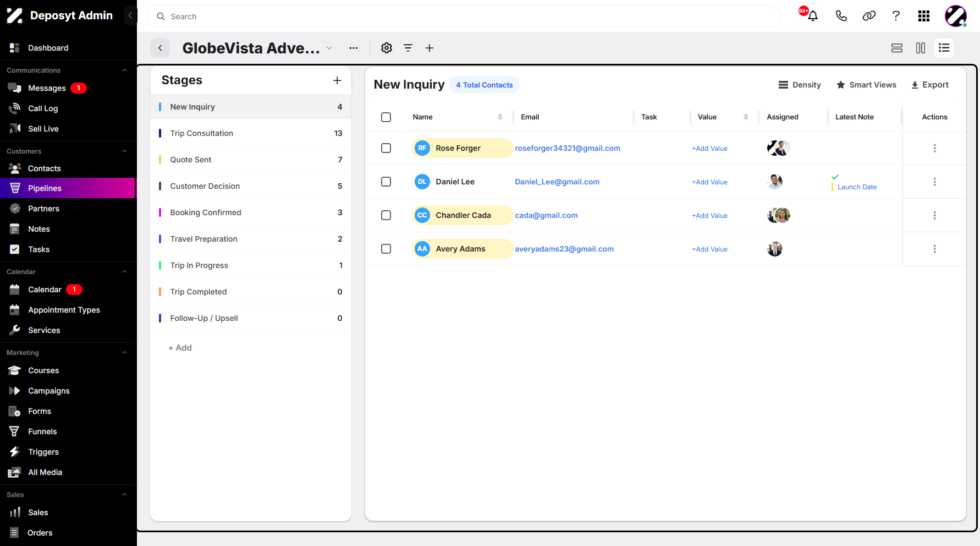
Task: Open Contacts in the sidebar
Action: tap(44, 168)
